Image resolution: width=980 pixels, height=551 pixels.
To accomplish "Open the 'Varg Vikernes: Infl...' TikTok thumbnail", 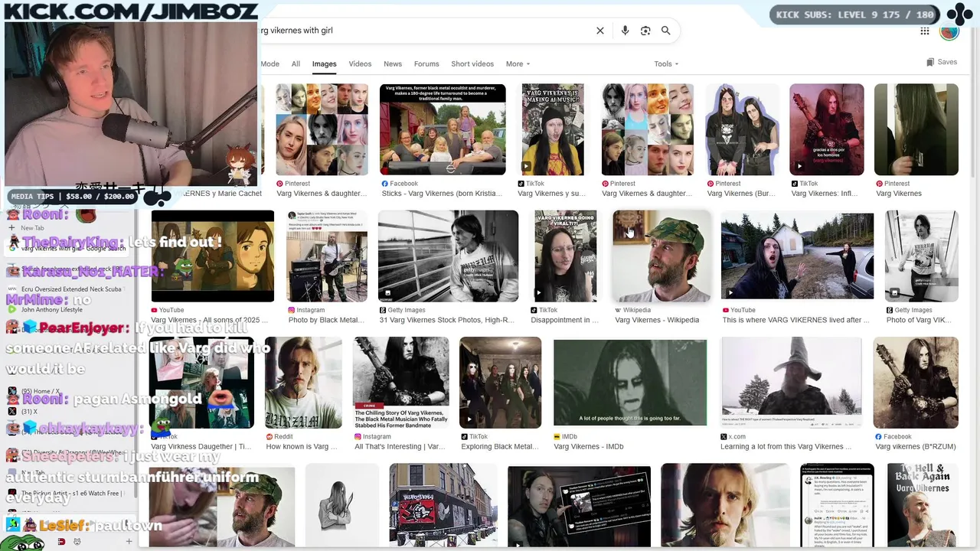I will click(827, 129).
